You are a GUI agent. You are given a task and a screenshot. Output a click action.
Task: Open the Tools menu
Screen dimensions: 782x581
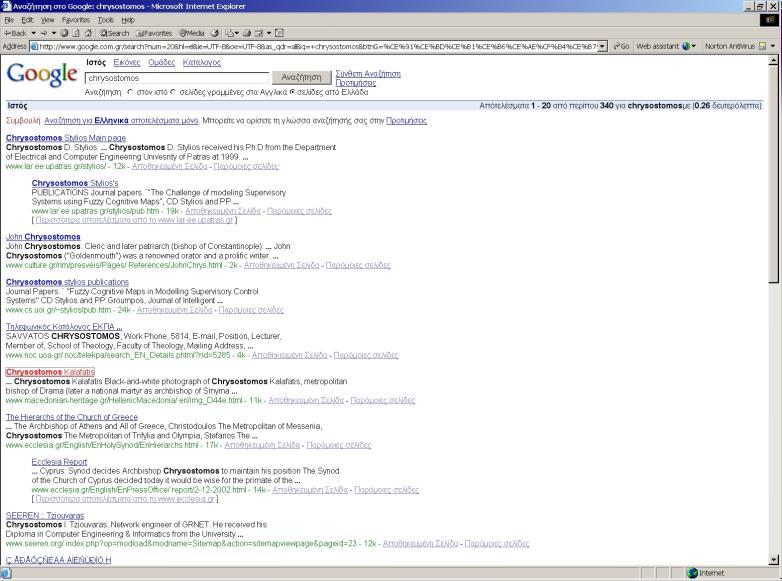tap(106, 20)
